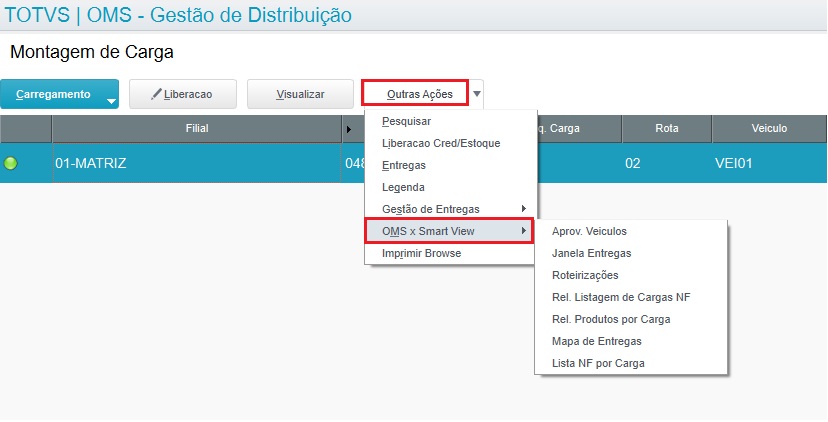Click the Rota column header
This screenshot has height=422, width=828.
[x=666, y=129]
